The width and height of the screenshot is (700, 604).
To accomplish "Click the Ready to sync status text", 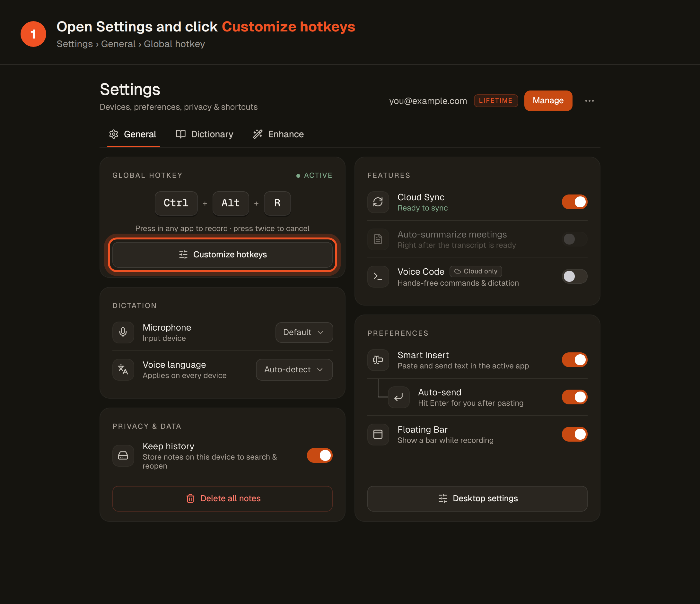I will tap(422, 208).
